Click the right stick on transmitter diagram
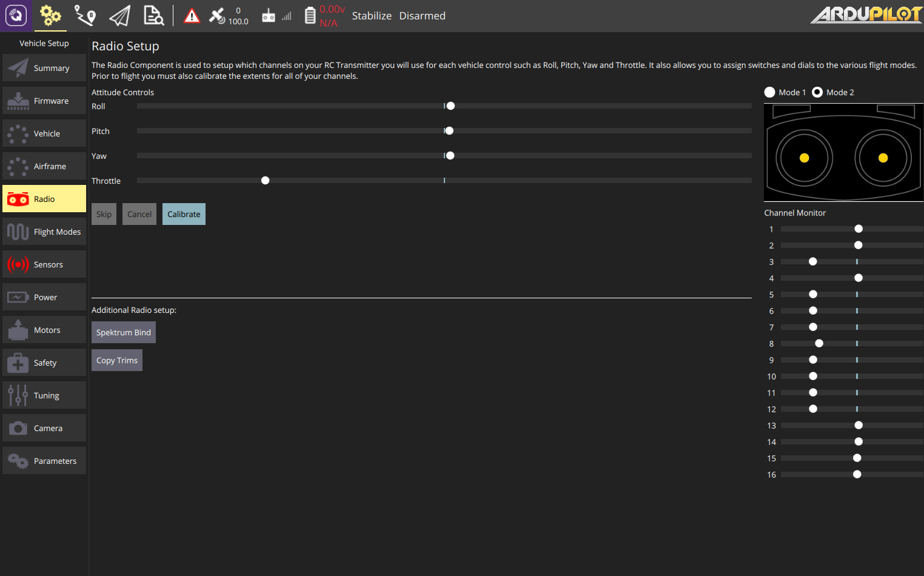Viewport: 924px width, 576px height. (x=883, y=158)
